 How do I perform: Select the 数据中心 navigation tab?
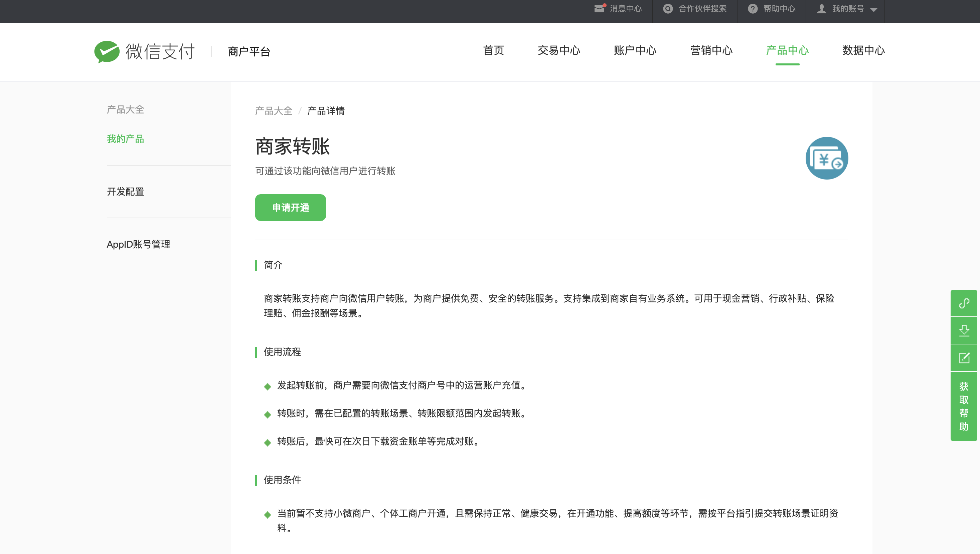863,50
